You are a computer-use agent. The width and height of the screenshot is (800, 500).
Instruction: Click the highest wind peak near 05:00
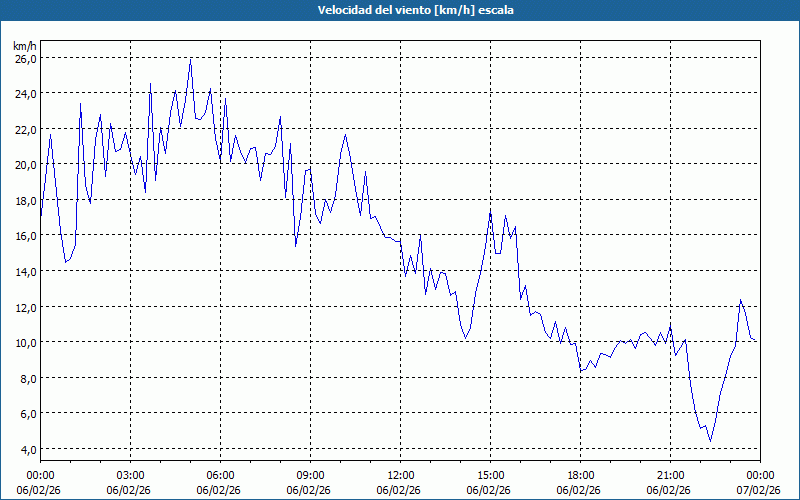tap(190, 58)
